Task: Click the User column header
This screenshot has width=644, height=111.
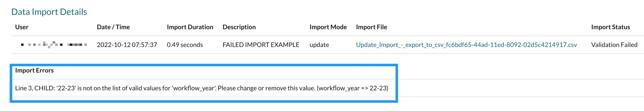Action: 22,27
